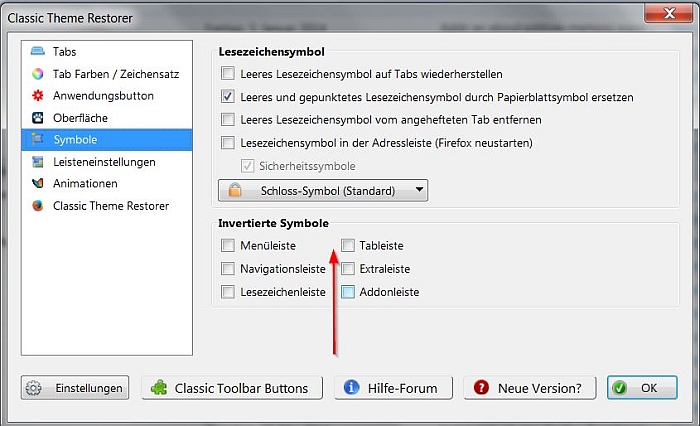Viewport: 700px width, 426px height.
Task: Open the Schloss-Symbol (Standard) dropdown
Action: click(323, 190)
